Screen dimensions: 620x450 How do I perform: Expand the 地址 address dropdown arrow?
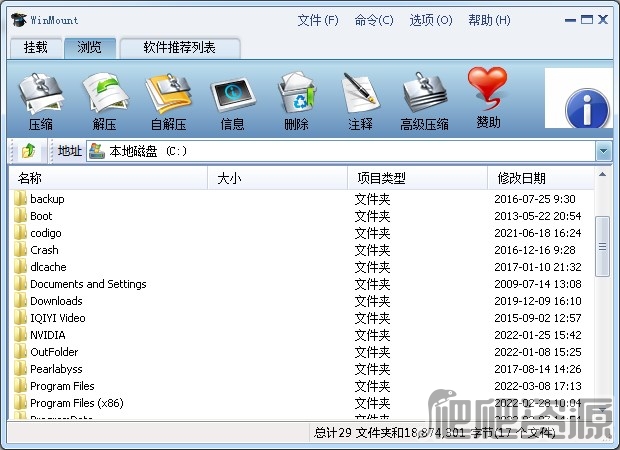click(603, 151)
